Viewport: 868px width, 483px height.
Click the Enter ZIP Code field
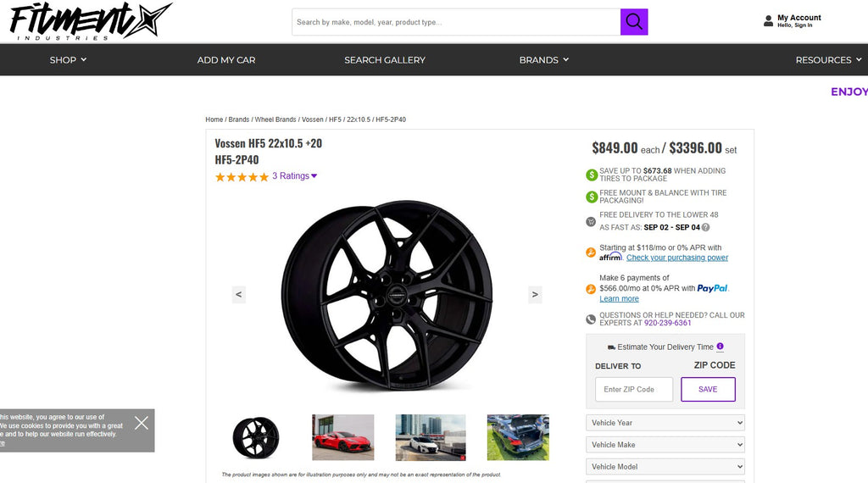[x=634, y=390]
